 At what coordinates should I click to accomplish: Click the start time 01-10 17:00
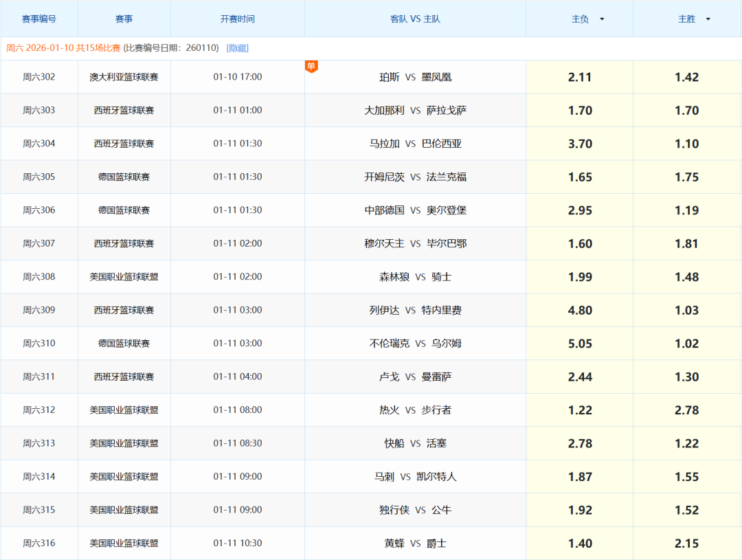click(x=238, y=77)
